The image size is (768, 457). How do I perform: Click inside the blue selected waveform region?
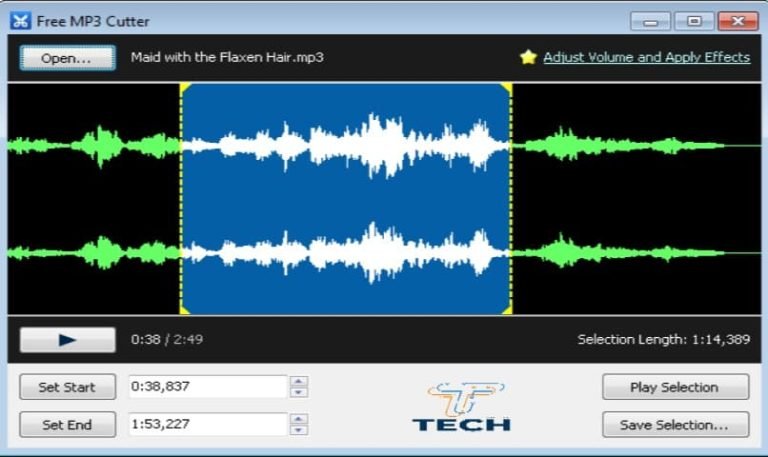click(x=346, y=199)
